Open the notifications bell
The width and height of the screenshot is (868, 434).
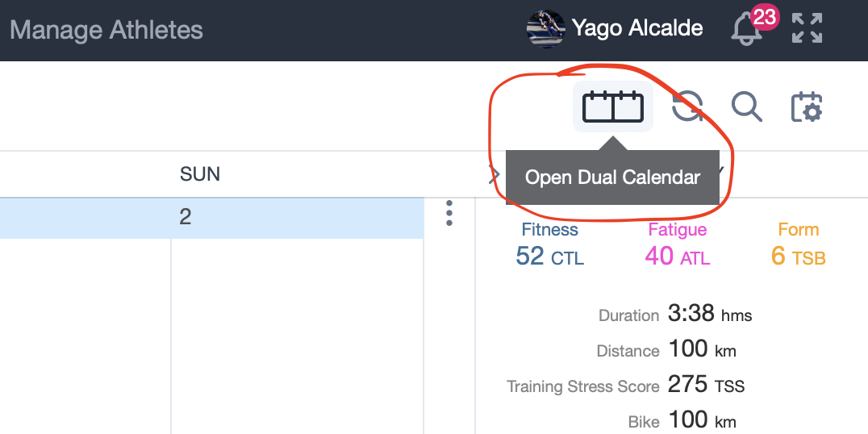coord(747,29)
